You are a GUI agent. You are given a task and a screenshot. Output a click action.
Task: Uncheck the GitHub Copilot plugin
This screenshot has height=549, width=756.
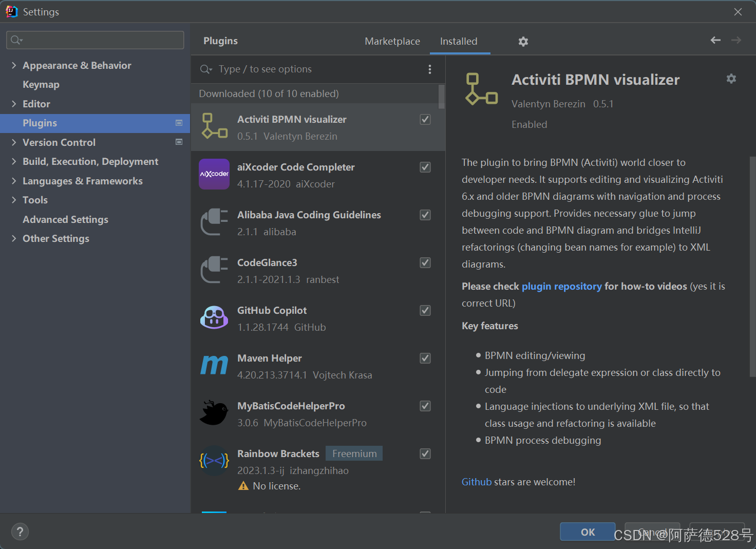click(425, 310)
